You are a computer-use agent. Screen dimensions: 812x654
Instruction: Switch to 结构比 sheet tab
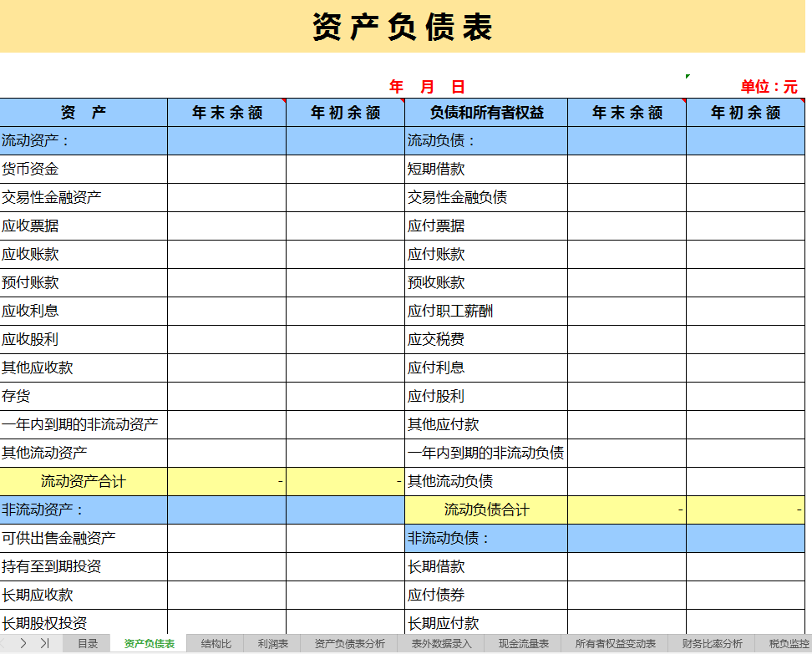pos(216,644)
